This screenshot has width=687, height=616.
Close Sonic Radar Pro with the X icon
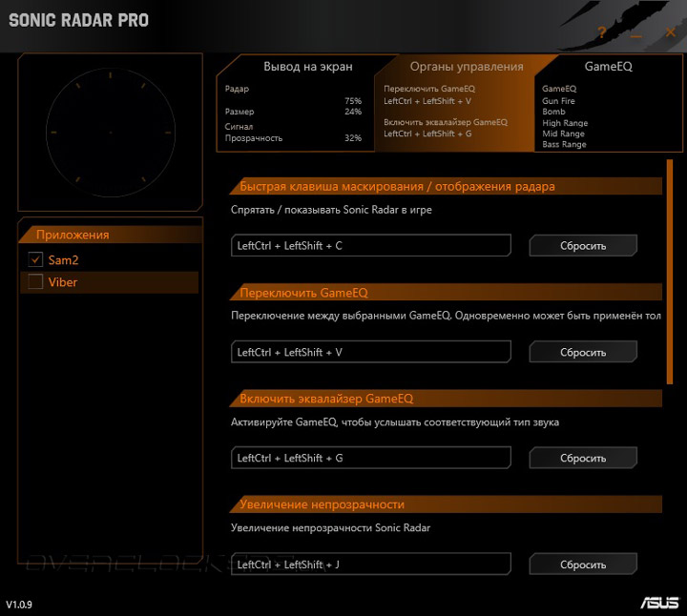[x=671, y=32]
